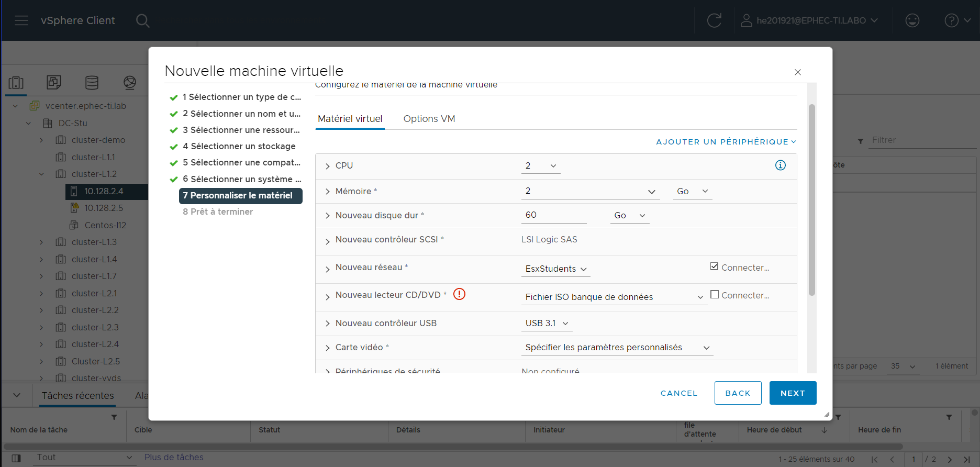Screen dimensions: 980x467
Task: Open Plus de tâches link
Action: pos(174,457)
